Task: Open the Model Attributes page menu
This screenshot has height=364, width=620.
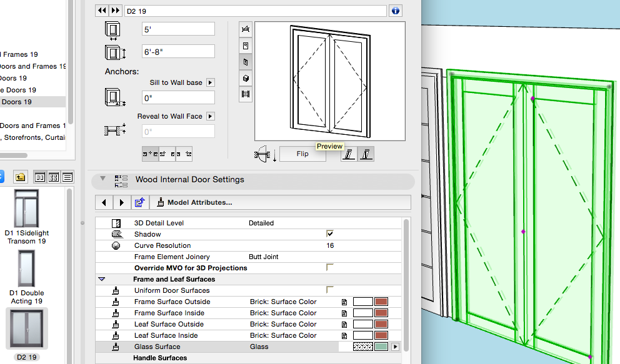Action: (195, 202)
